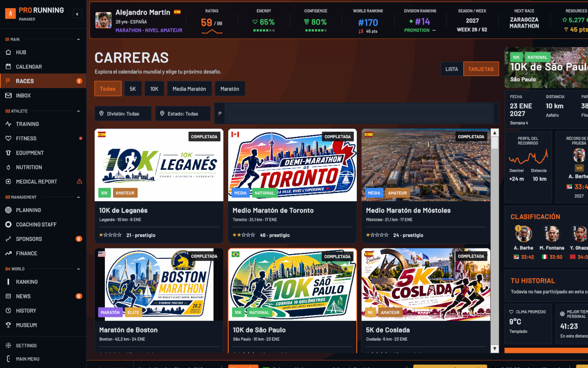This screenshot has height=368, width=588.
Task: Open the Settings gear in sidebar
Action: click(8, 346)
